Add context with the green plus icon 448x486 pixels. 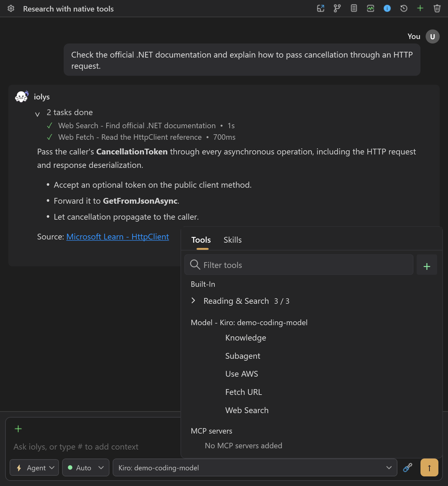point(18,429)
